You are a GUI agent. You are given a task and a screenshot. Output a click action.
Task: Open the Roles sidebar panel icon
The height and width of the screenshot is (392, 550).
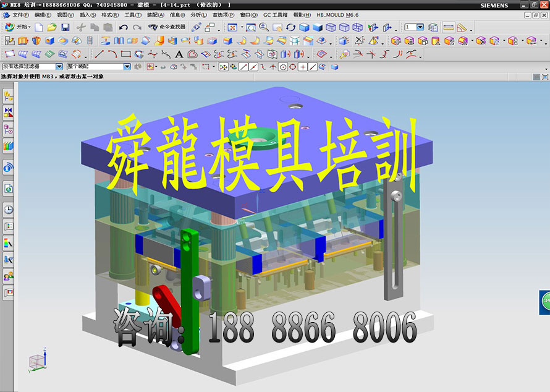(x=8, y=276)
